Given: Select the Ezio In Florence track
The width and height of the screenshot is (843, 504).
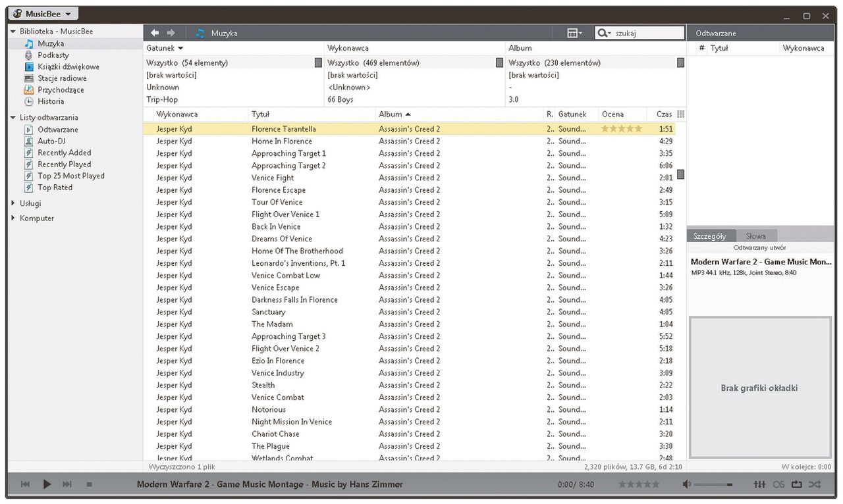Looking at the screenshot, I should click(409, 361).
